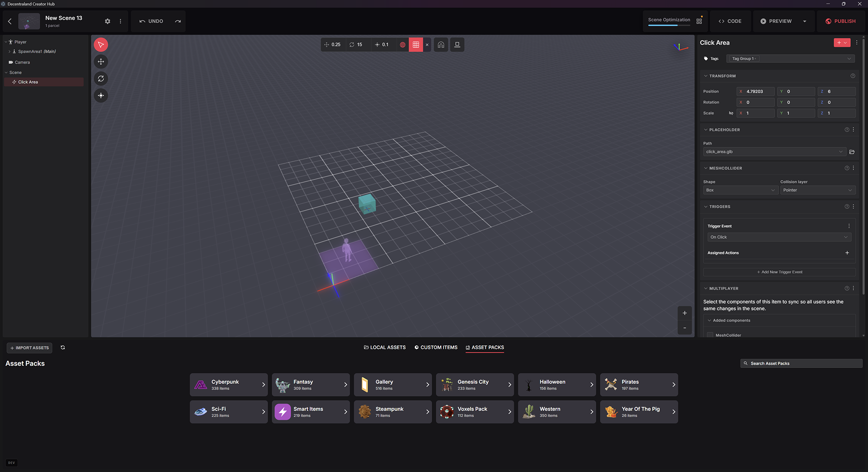This screenshot has width=868, height=472.
Task: Toggle world-aligned gizmo globe icon
Action: pyautogui.click(x=402, y=45)
